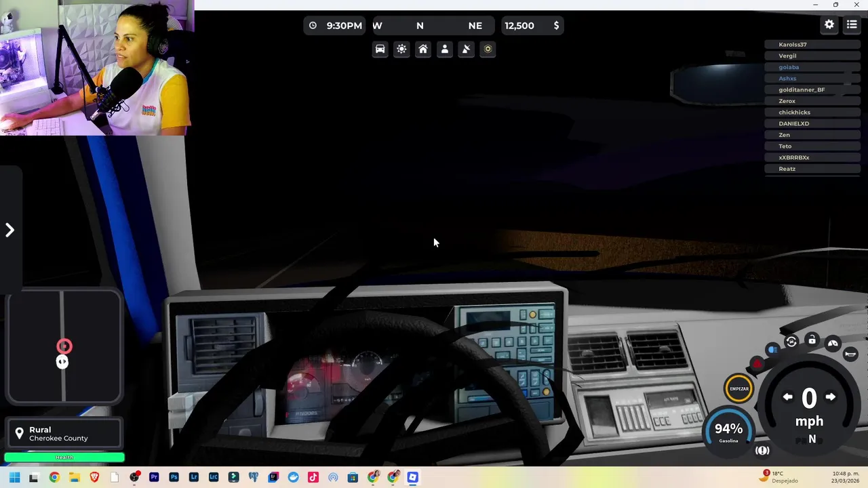The height and width of the screenshot is (488, 868).
Task: Expand the left side panel arrow
Action: tap(9, 230)
